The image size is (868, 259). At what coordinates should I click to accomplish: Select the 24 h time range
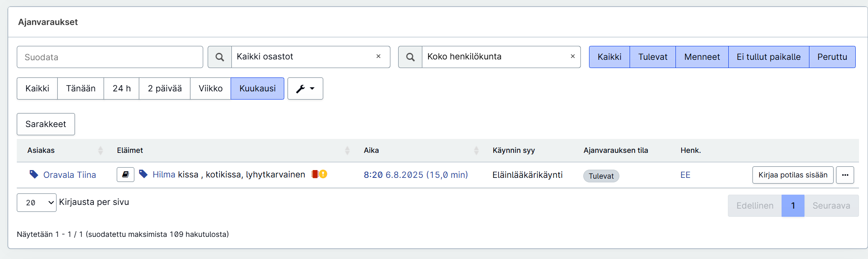122,89
